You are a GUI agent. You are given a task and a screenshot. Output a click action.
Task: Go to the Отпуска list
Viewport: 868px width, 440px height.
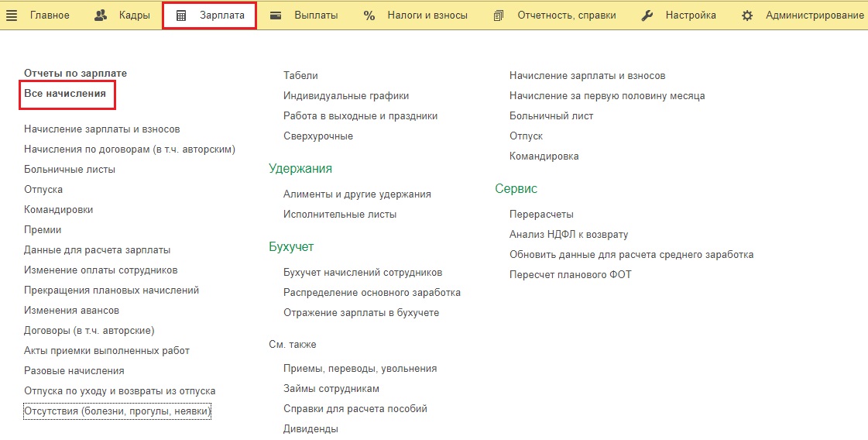43,190
